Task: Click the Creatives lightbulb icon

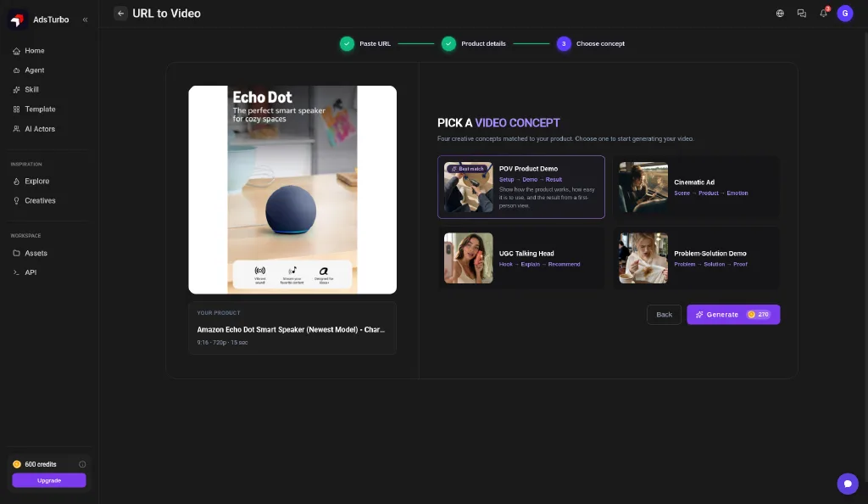Action: (17, 201)
